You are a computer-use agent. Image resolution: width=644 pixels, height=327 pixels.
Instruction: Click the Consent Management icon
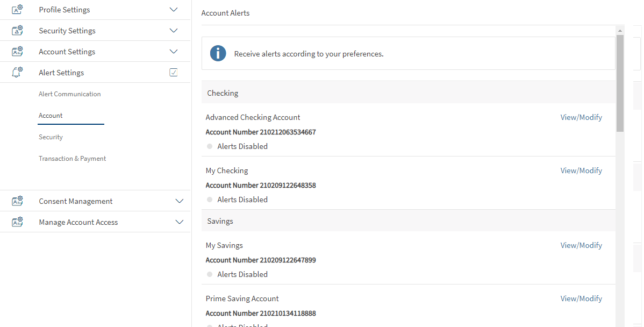click(17, 201)
